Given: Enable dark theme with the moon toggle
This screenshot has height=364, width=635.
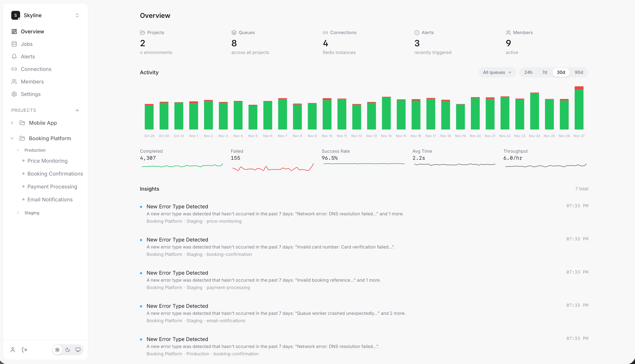Looking at the screenshot, I should tap(67, 350).
